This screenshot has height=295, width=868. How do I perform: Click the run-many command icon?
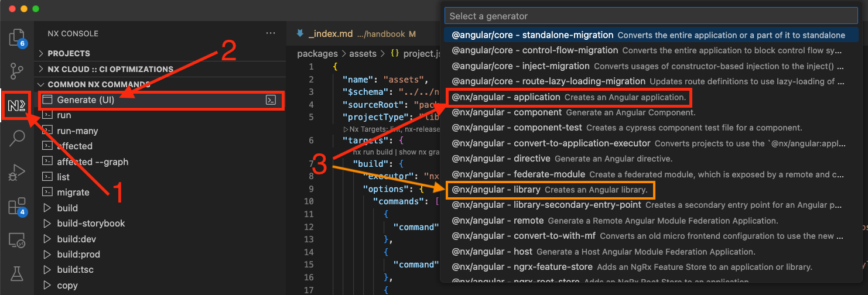[x=48, y=131]
